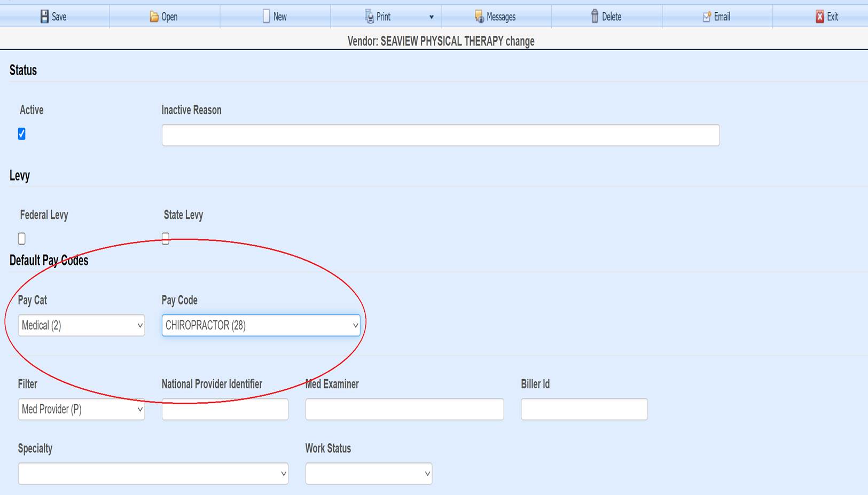Viewport: 868px width, 495px height.
Task: Focus the National Provider Identifier field
Action: coord(225,410)
